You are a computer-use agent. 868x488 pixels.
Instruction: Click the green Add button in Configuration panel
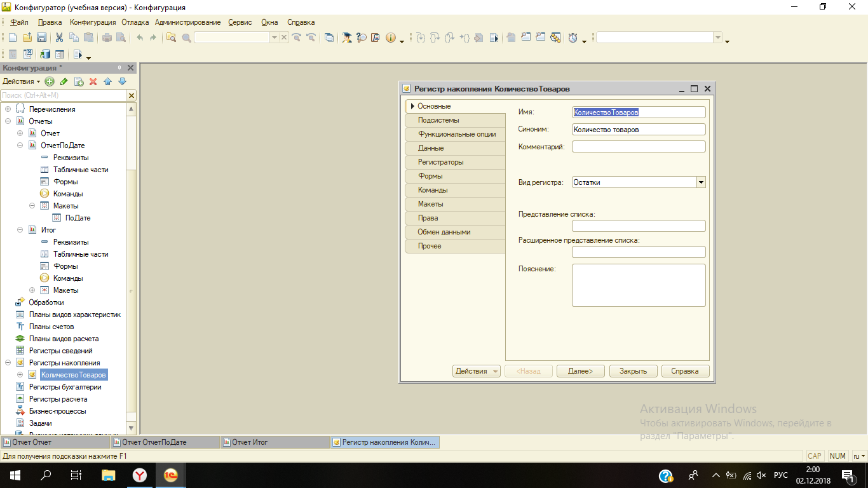tap(50, 81)
